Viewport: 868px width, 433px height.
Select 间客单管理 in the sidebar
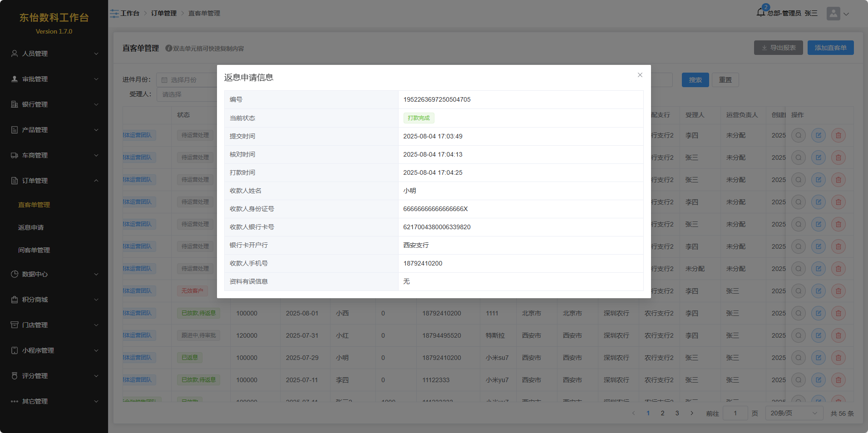[34, 250]
